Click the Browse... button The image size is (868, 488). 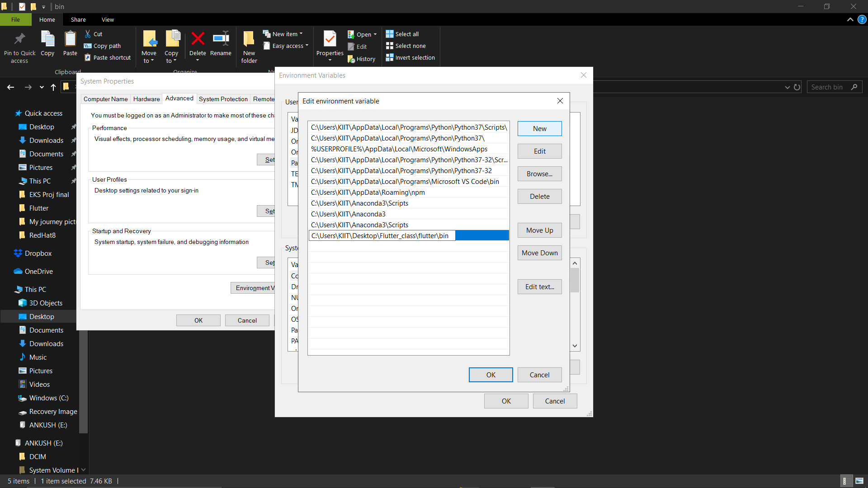539,174
